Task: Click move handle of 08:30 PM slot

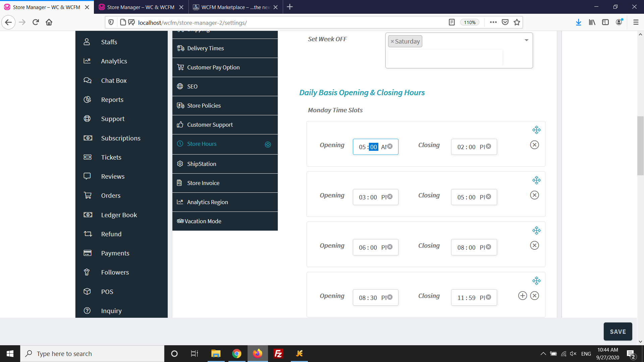Action: [536, 281]
